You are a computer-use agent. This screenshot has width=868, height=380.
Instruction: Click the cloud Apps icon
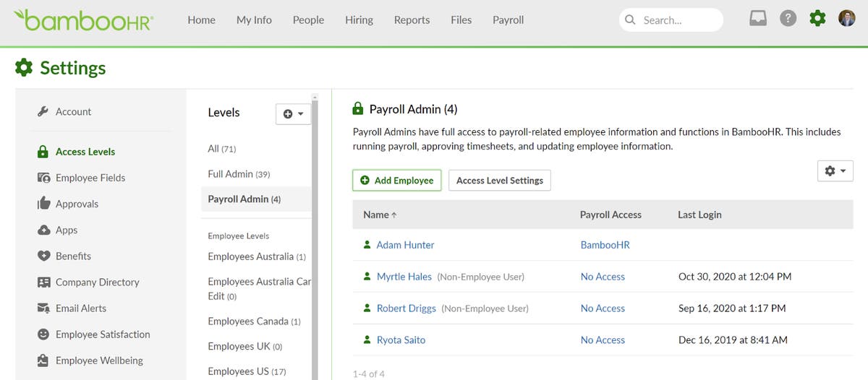(x=43, y=230)
